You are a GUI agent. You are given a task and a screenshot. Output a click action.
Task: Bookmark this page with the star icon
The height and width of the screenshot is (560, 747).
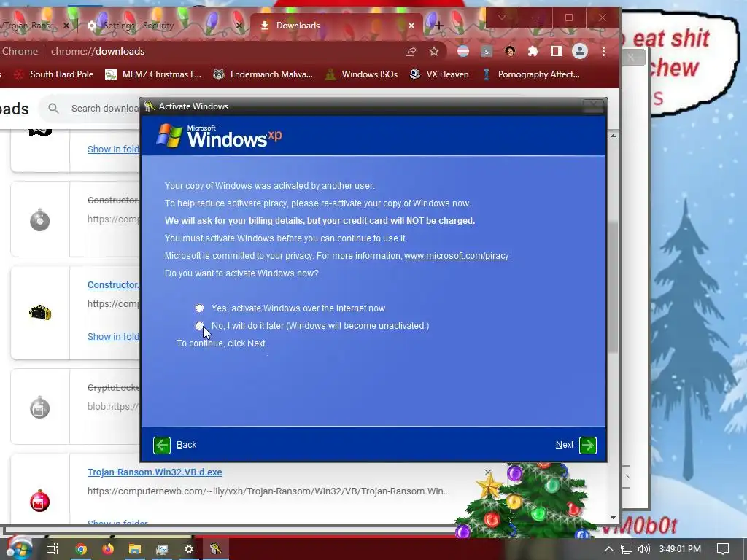click(x=433, y=52)
